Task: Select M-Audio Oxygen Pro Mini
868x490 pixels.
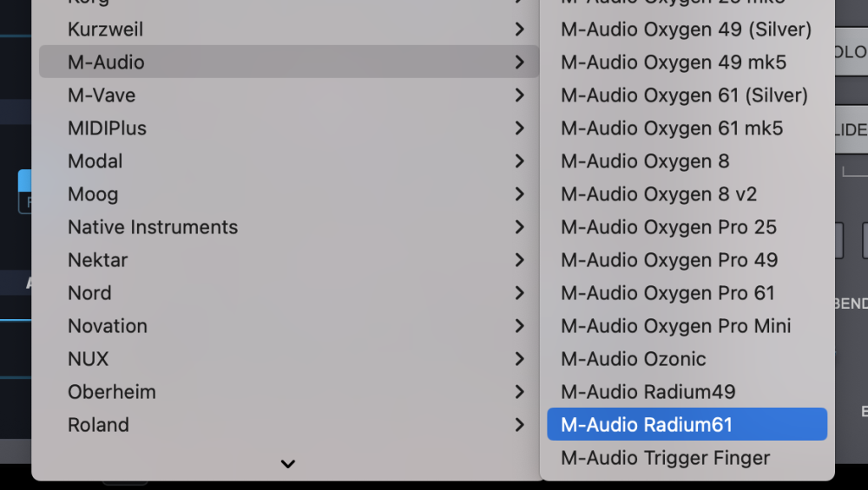Action: [x=675, y=326]
